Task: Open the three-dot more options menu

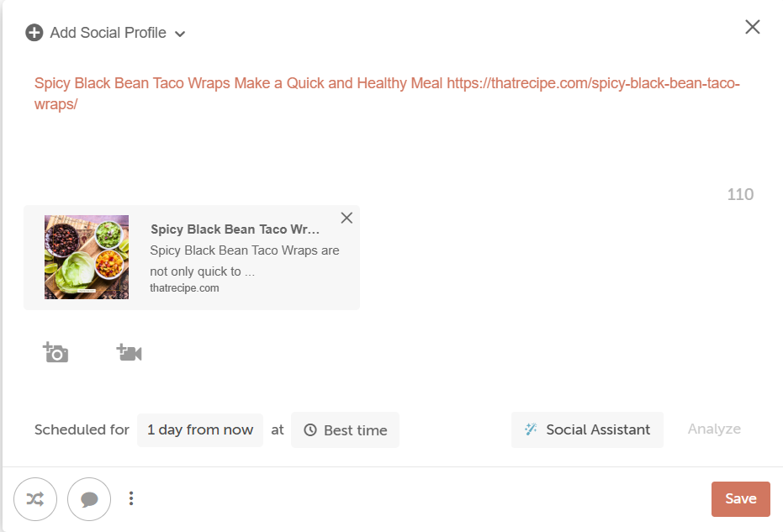Action: click(x=131, y=499)
